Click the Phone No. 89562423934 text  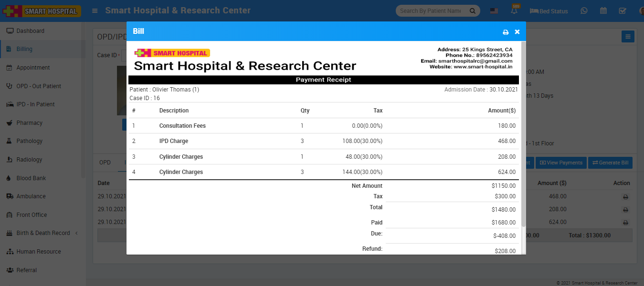(479, 55)
